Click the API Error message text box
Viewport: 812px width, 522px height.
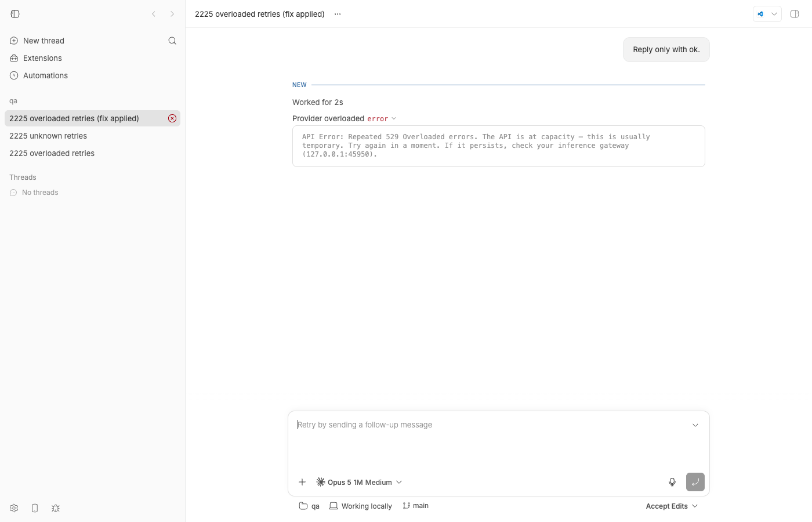(x=499, y=146)
